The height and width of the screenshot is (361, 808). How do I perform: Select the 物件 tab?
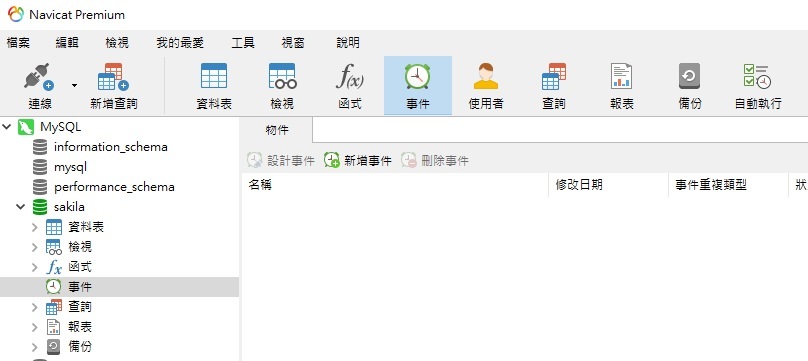pos(277,130)
